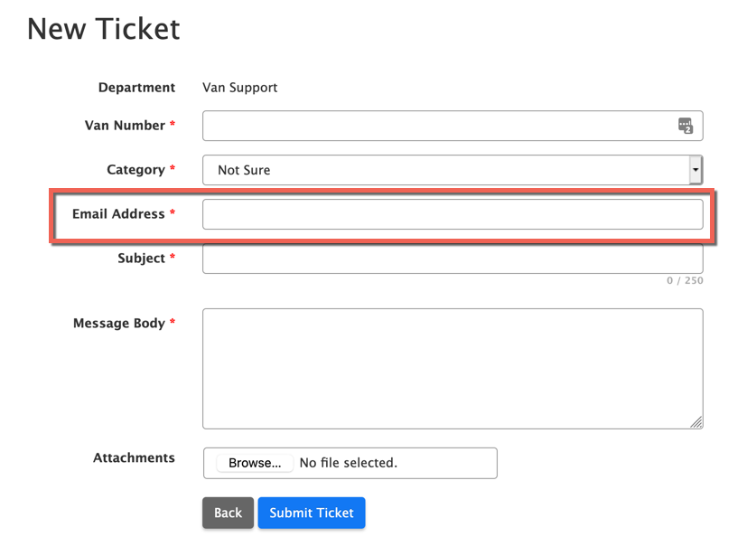The height and width of the screenshot is (537, 756).
Task: Click the Message Body label
Action: [x=118, y=323]
